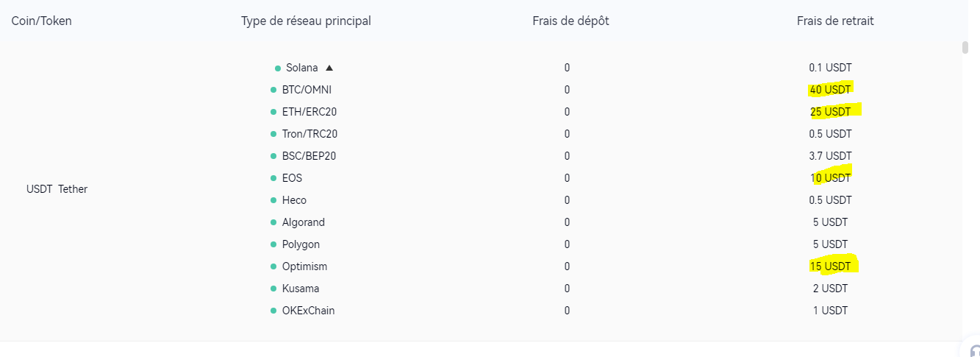Click the green dot beside Algorand
Image resolution: width=980 pixels, height=357 pixels.
(x=273, y=222)
